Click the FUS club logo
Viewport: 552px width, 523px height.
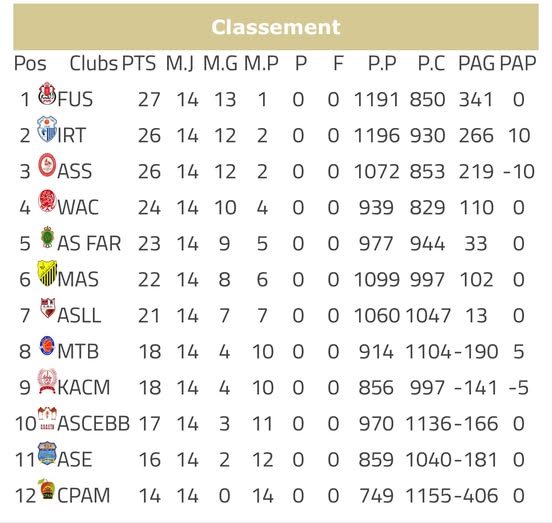(x=47, y=94)
